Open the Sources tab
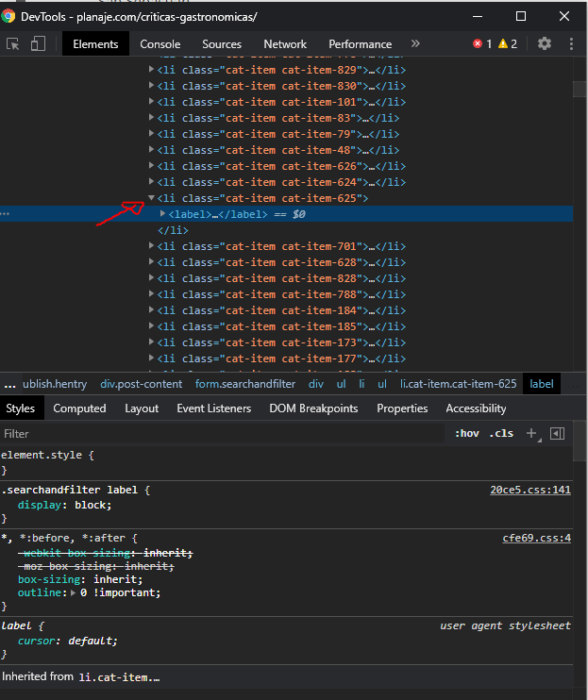The width and height of the screenshot is (588, 700). [x=222, y=43]
